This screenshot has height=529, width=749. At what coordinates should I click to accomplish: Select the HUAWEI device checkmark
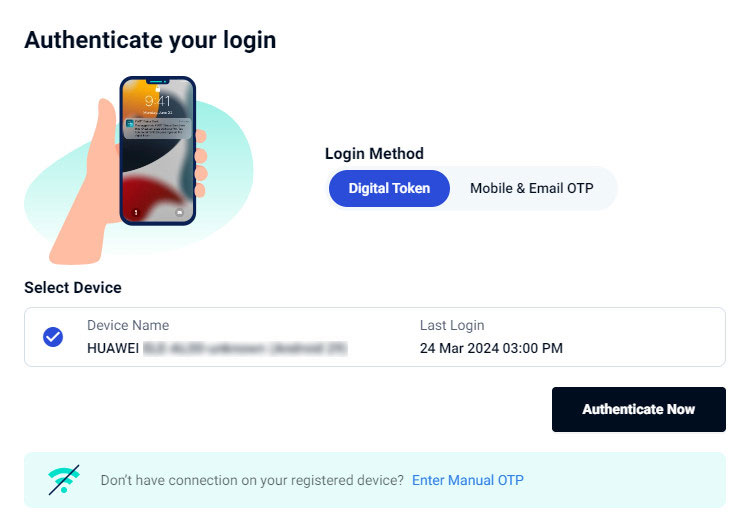click(53, 337)
